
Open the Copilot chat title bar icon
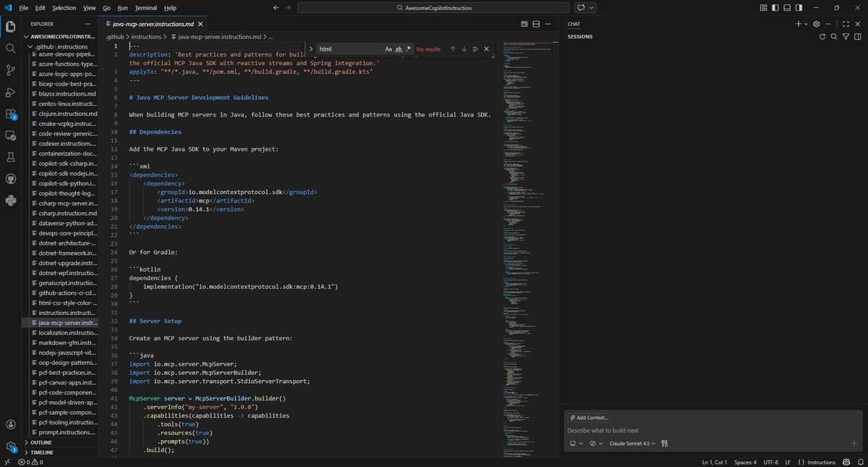581,8
